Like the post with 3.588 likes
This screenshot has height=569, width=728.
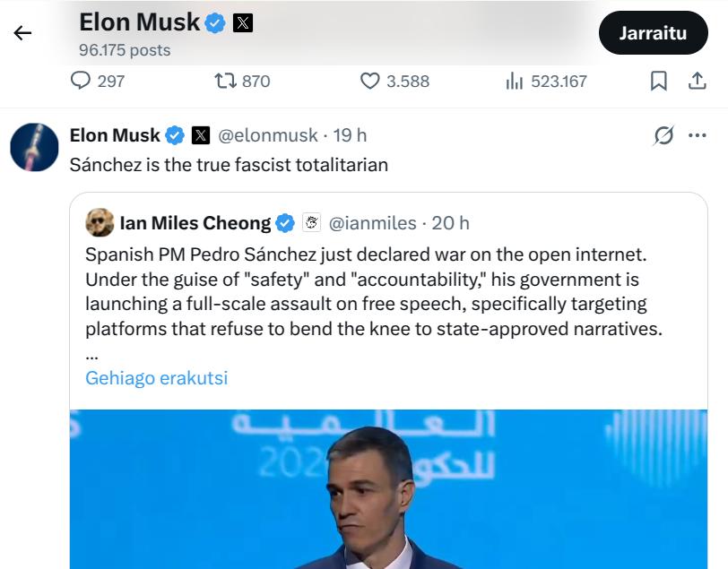[370, 81]
